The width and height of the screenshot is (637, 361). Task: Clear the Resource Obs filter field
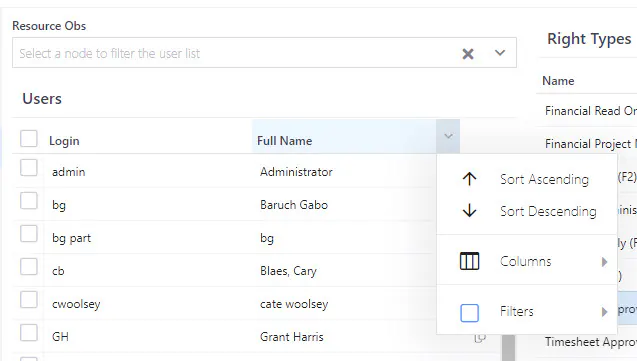(468, 54)
